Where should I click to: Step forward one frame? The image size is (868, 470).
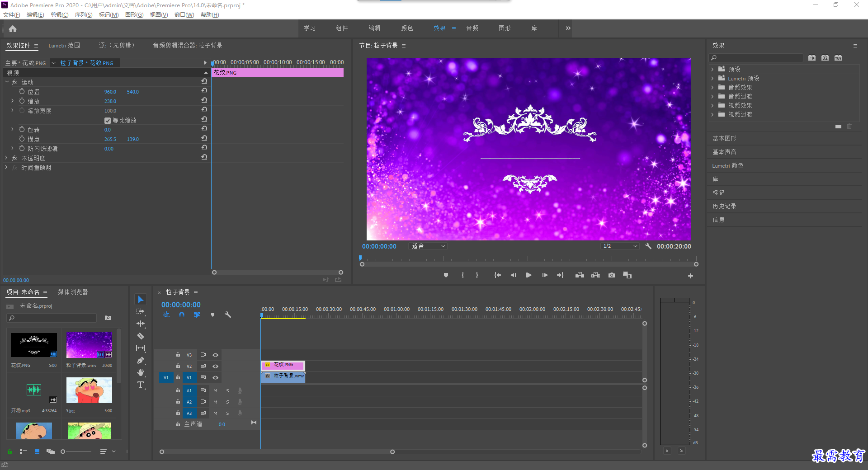tap(545, 275)
